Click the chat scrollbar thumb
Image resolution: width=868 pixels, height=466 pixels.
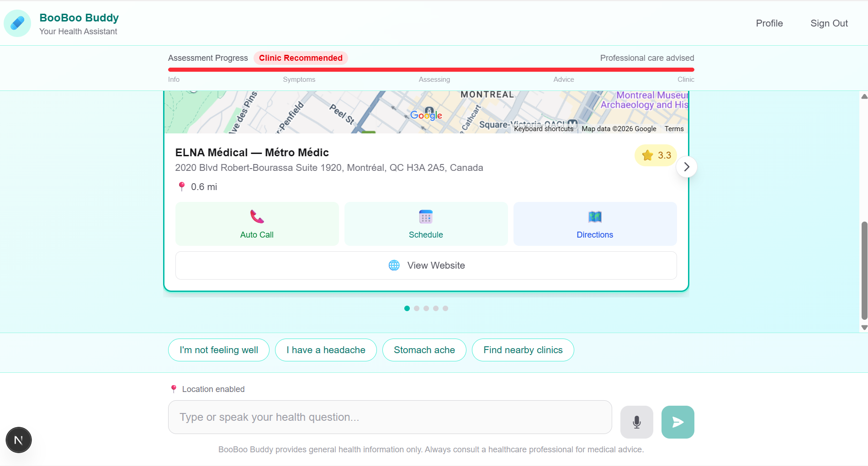pos(864,270)
